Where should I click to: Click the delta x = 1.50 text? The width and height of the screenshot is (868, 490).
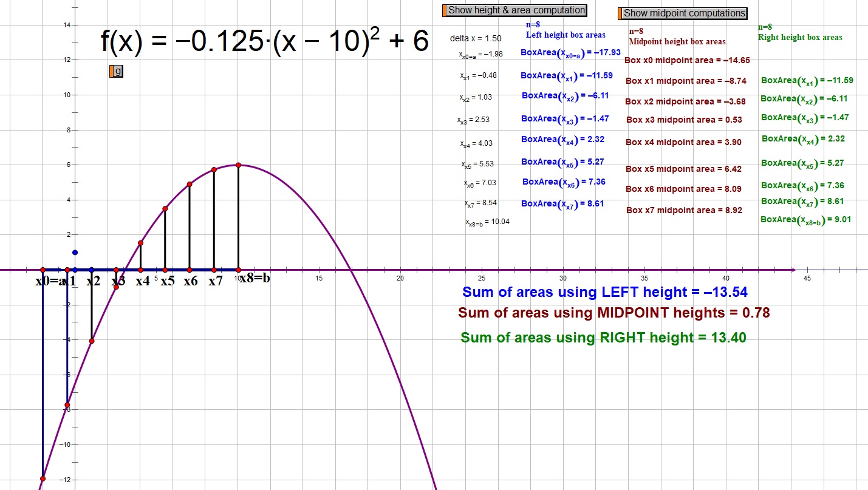[476, 38]
